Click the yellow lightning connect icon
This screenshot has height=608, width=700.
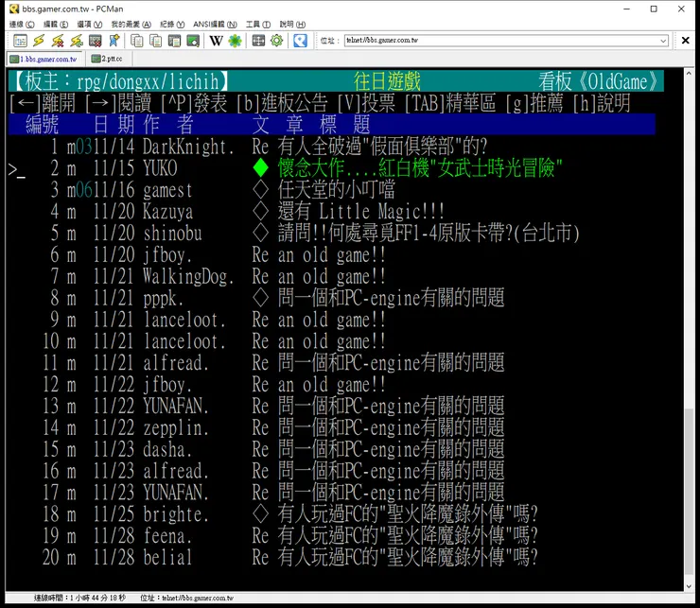(39, 41)
